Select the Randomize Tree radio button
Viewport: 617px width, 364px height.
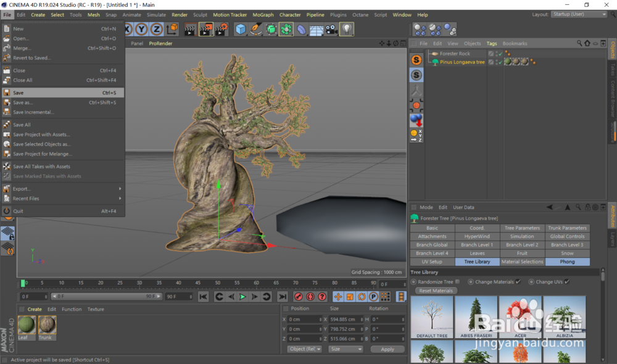point(413,282)
